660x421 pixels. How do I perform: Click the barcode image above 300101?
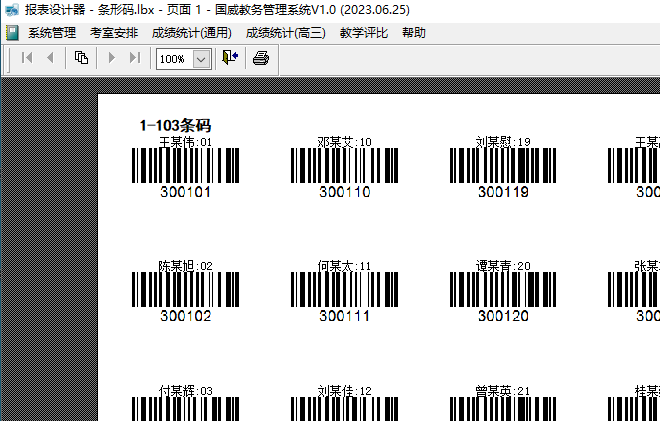(185, 165)
